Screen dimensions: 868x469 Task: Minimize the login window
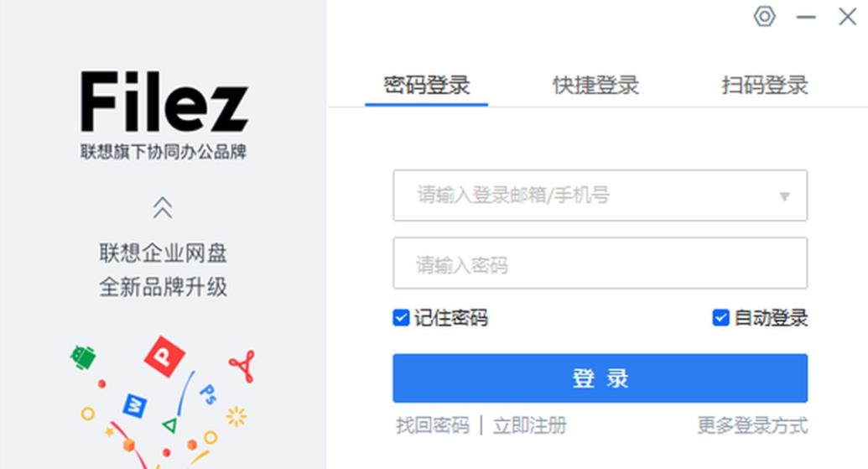pos(806,17)
